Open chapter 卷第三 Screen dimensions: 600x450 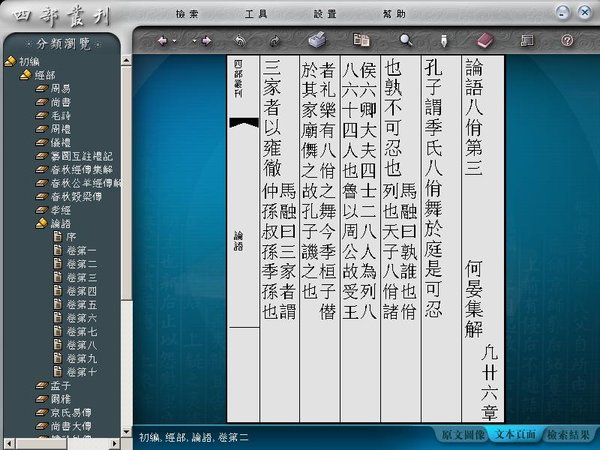coord(81,277)
